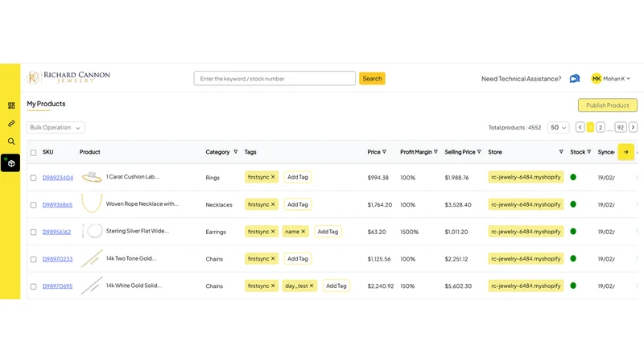This screenshot has height=362, width=644.
Task: Check the box for SKU D98936865
Action: [33, 205]
